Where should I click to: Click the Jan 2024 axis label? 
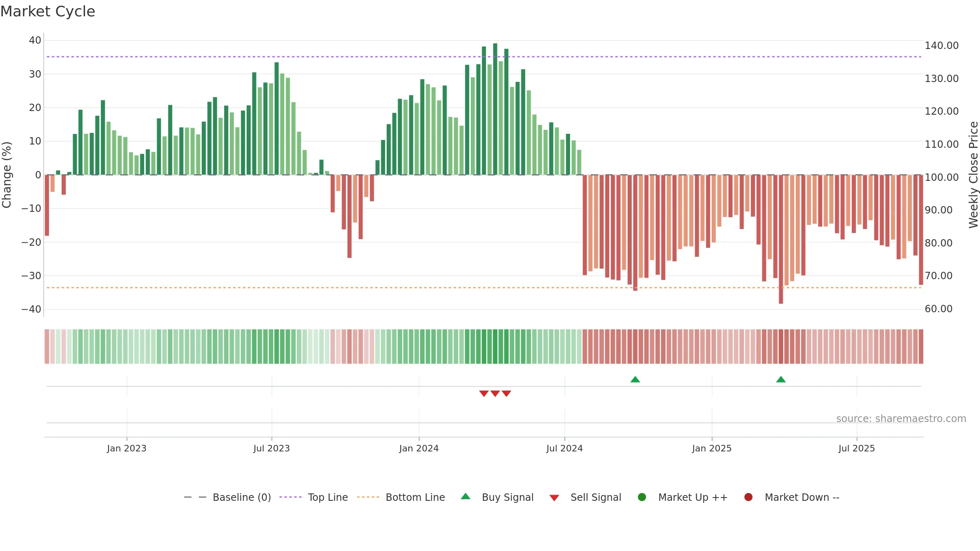419,448
